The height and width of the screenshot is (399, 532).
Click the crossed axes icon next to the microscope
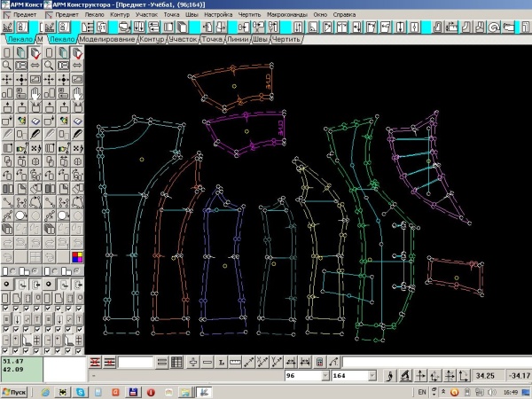pyautogui.click(x=420, y=376)
